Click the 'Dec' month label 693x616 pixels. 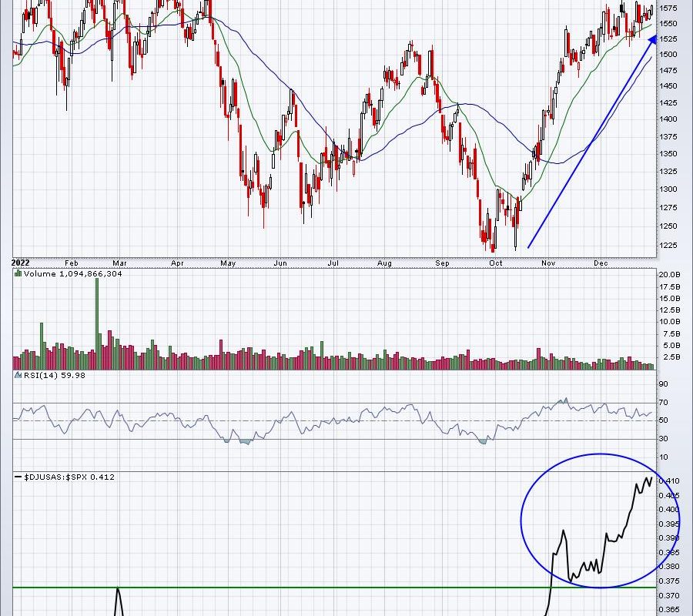[x=601, y=263]
